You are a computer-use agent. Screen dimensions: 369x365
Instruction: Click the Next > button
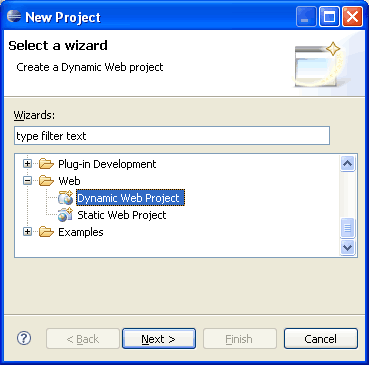(159, 339)
